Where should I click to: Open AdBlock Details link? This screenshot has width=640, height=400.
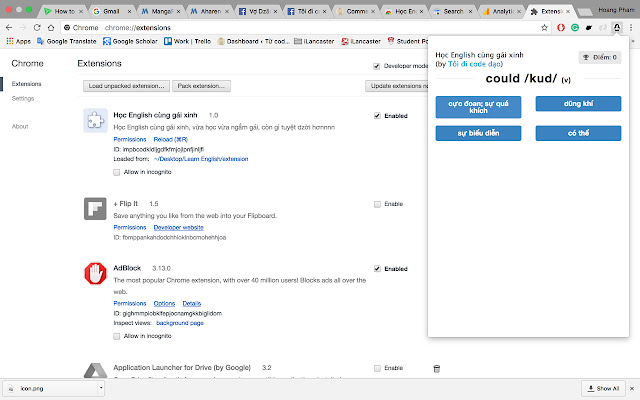point(191,304)
